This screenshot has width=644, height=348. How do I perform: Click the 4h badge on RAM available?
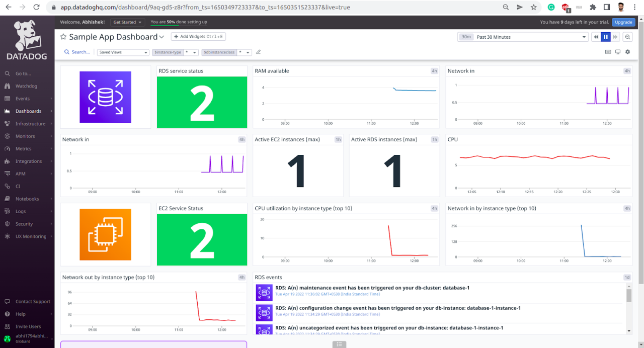point(434,71)
